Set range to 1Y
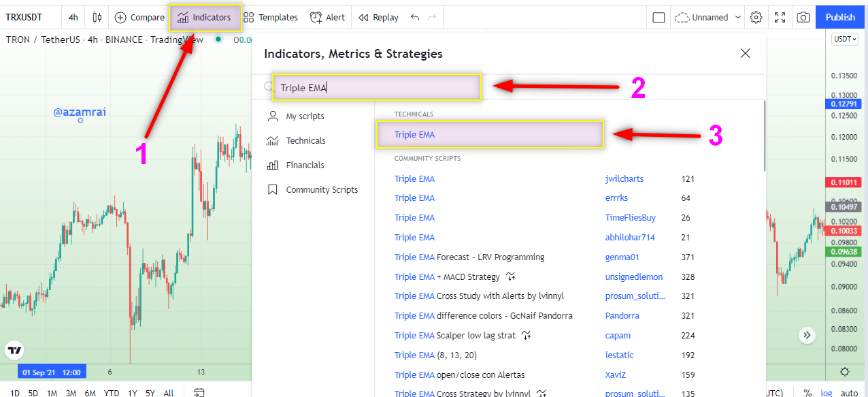This screenshot has width=868, height=397. (132, 393)
